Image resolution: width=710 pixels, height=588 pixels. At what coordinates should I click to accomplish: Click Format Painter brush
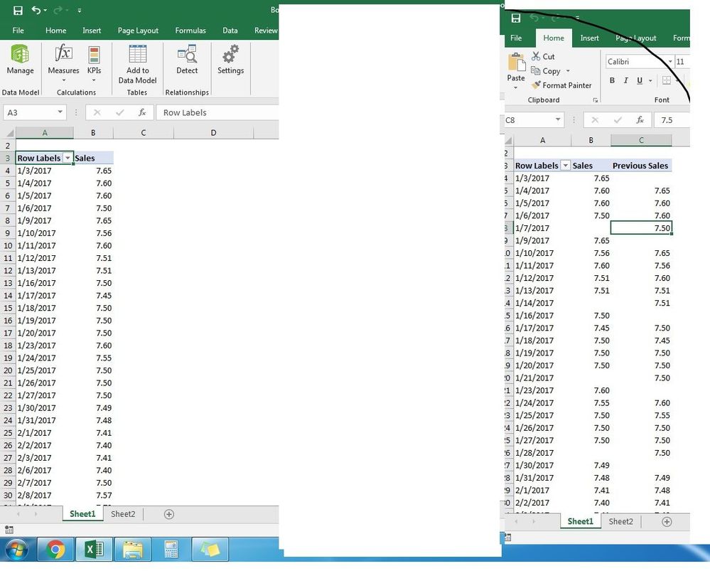click(x=561, y=85)
